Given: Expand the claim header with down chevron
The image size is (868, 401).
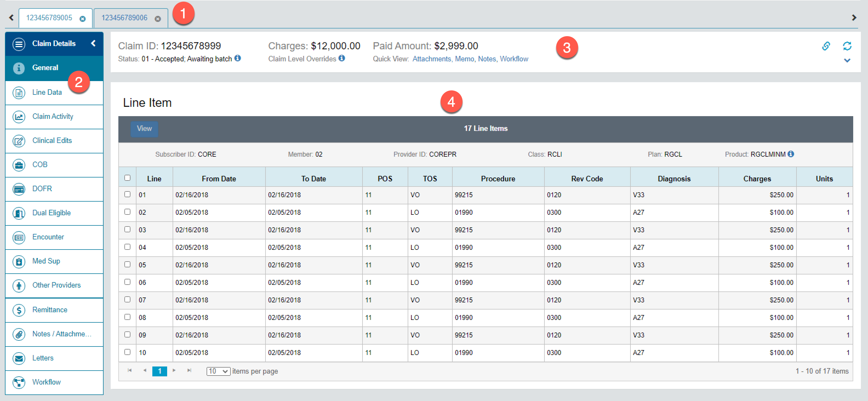Looking at the screenshot, I should (x=847, y=61).
